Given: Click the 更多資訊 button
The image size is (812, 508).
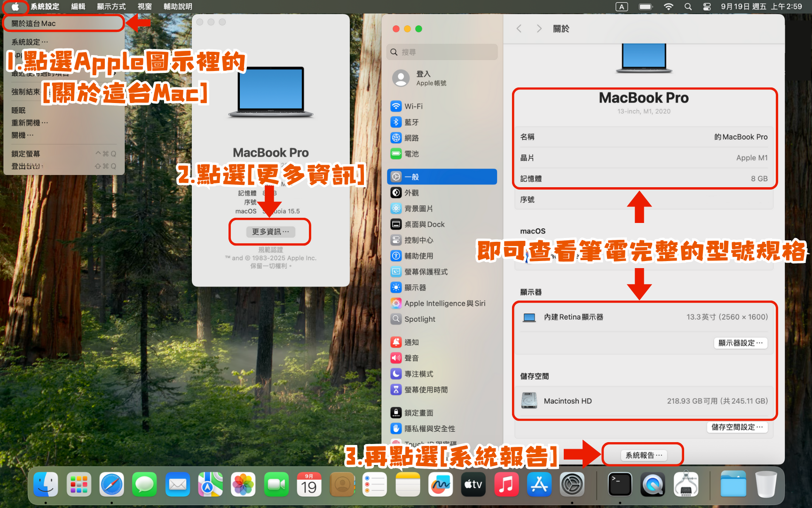Looking at the screenshot, I should pos(270,231).
